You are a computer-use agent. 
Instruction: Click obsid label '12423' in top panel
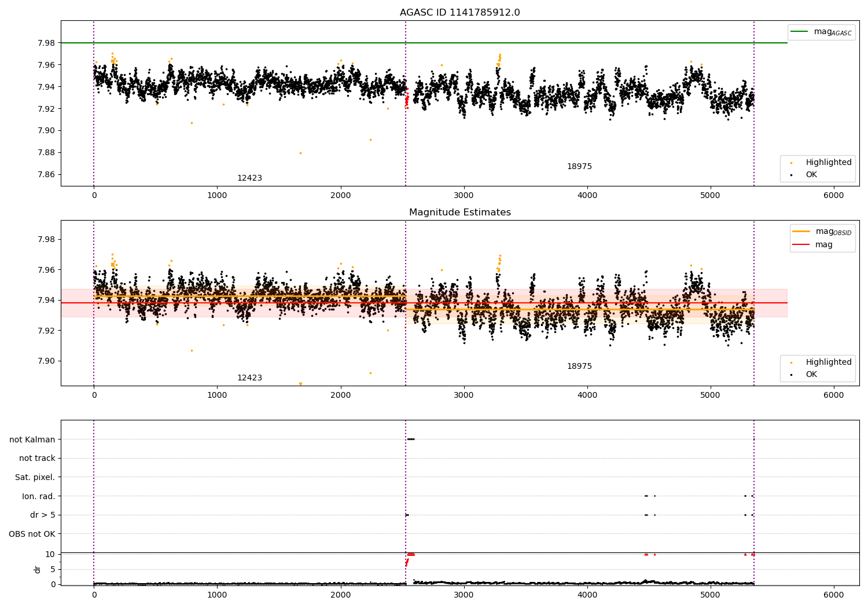point(249,178)
